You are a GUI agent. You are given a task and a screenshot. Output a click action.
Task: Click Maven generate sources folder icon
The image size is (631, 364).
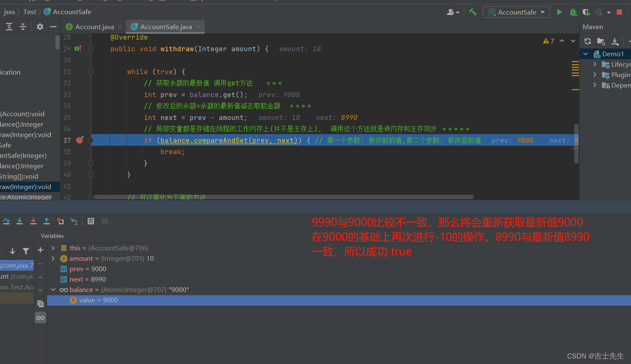point(601,41)
